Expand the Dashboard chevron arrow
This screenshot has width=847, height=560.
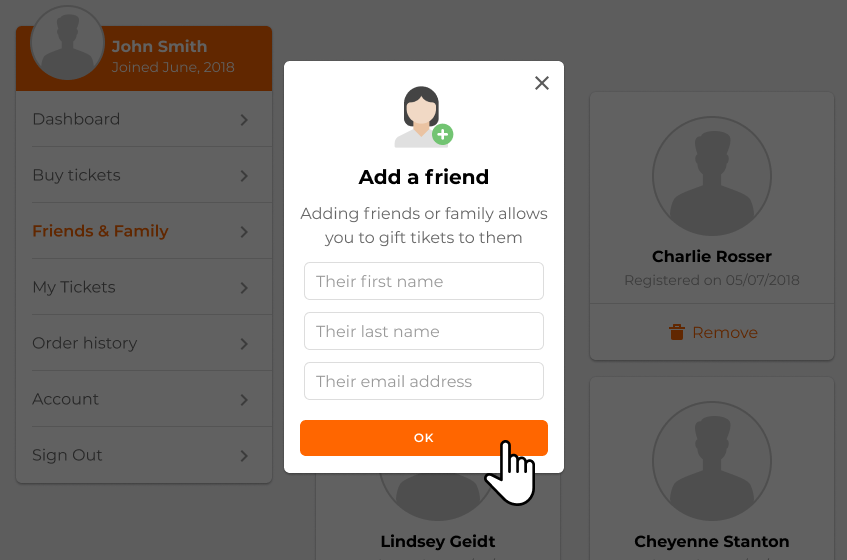coord(244,120)
